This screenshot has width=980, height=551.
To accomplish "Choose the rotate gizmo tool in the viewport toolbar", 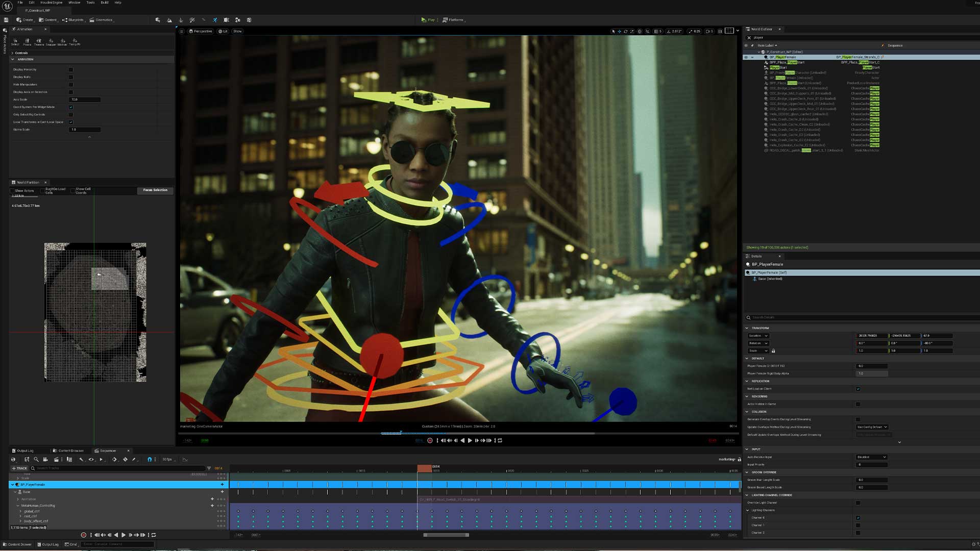I will 626,31.
